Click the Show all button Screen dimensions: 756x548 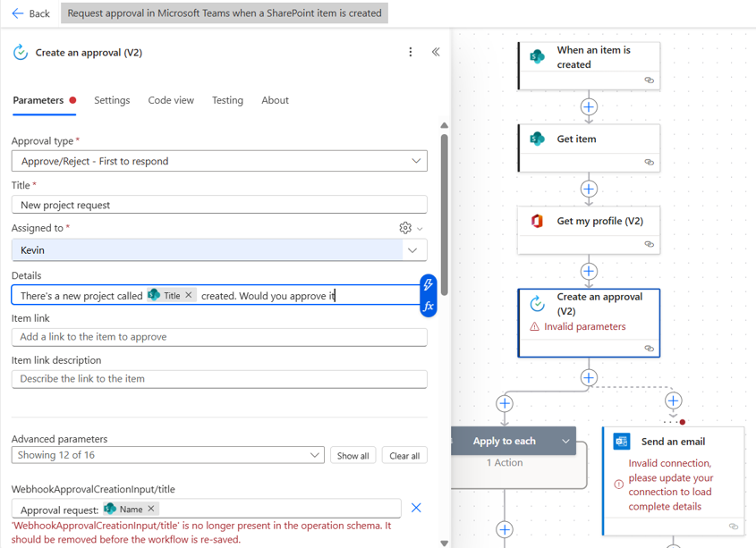tap(353, 456)
